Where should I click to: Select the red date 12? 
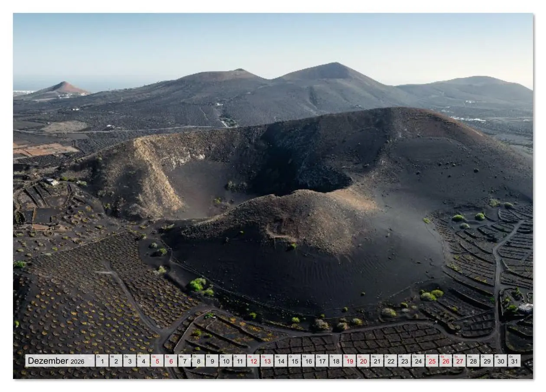tap(253, 361)
